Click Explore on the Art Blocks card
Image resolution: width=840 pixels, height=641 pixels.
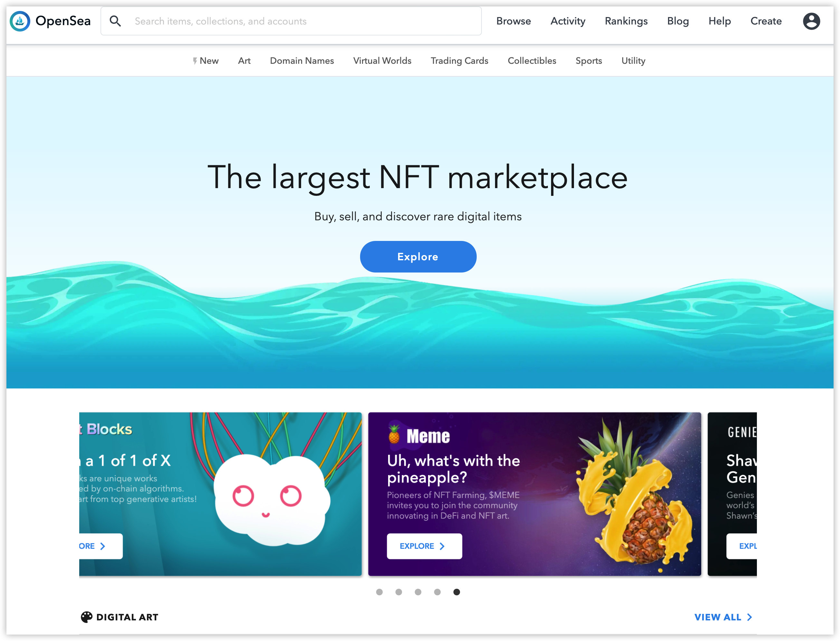[x=101, y=546]
